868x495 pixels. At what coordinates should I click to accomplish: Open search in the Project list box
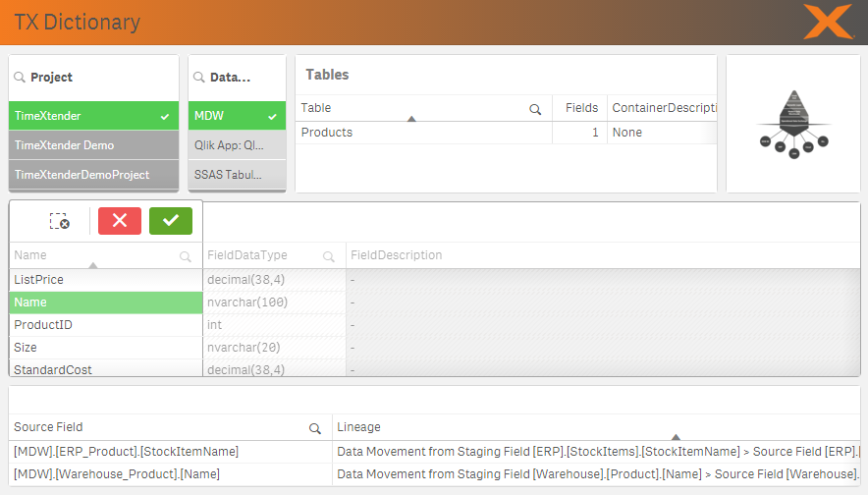(20, 77)
